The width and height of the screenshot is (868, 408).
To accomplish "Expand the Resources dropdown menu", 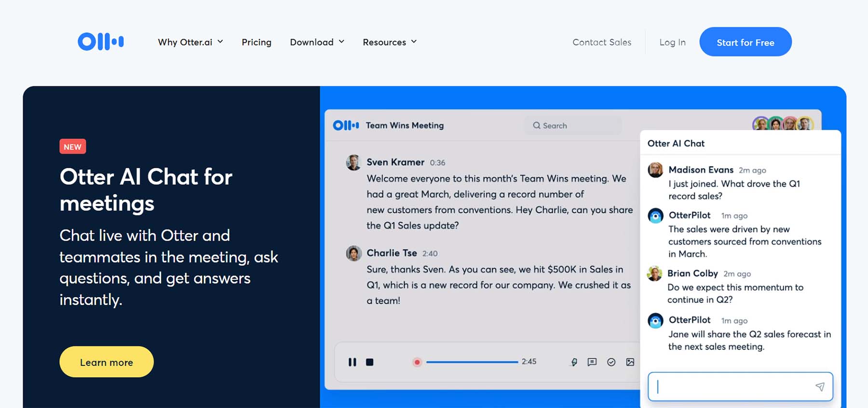I will point(390,42).
